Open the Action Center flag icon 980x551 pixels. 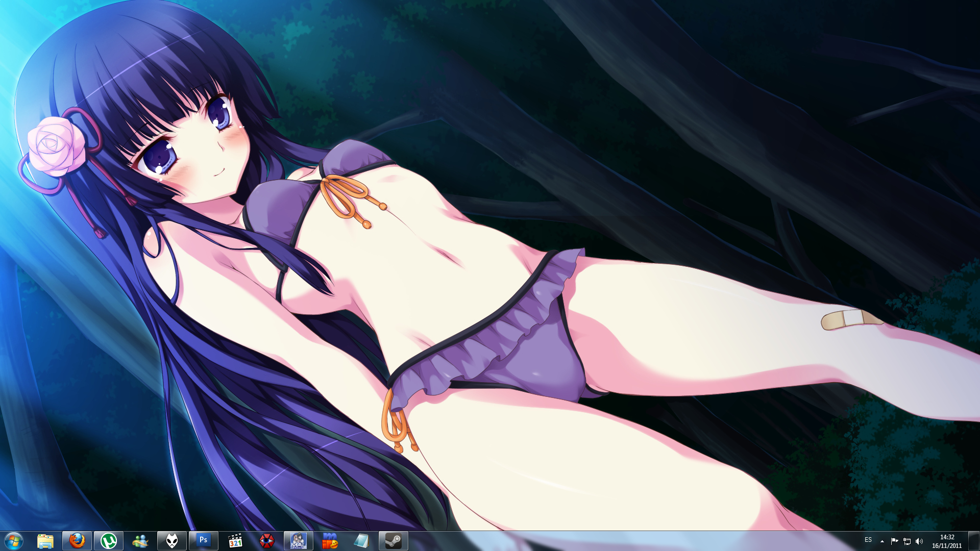coord(894,541)
